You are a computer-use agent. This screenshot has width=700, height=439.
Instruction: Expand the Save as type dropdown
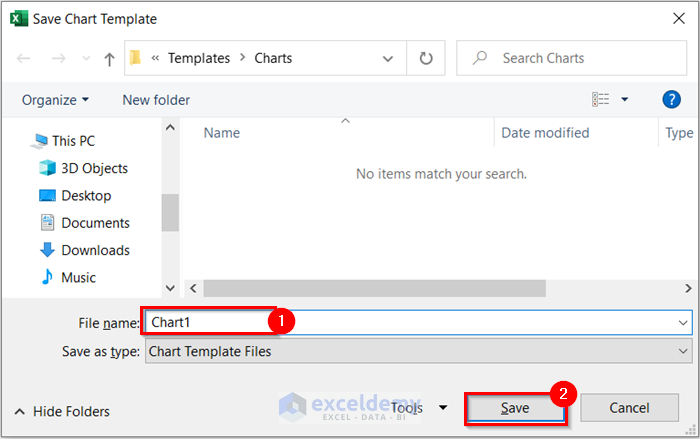point(683,351)
